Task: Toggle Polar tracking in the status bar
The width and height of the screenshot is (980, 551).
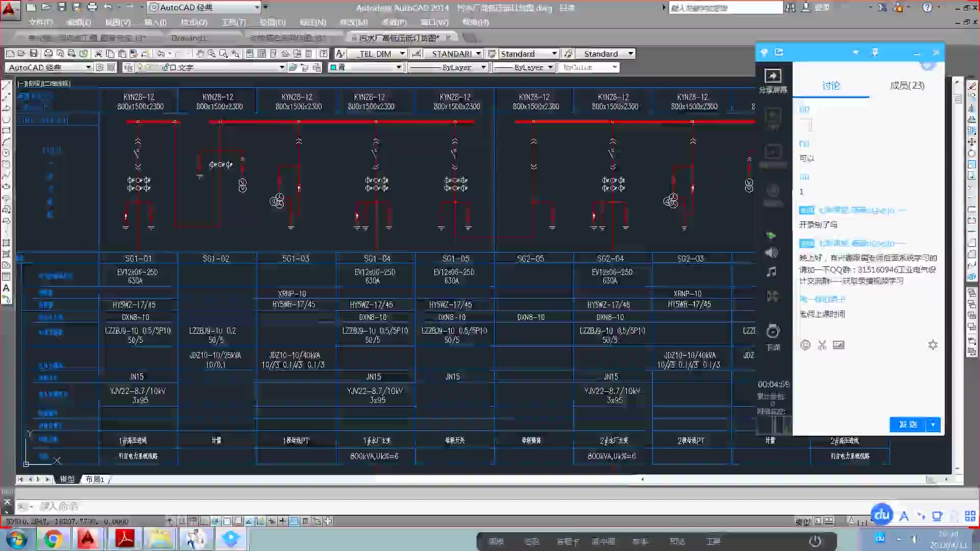Action: (x=215, y=521)
